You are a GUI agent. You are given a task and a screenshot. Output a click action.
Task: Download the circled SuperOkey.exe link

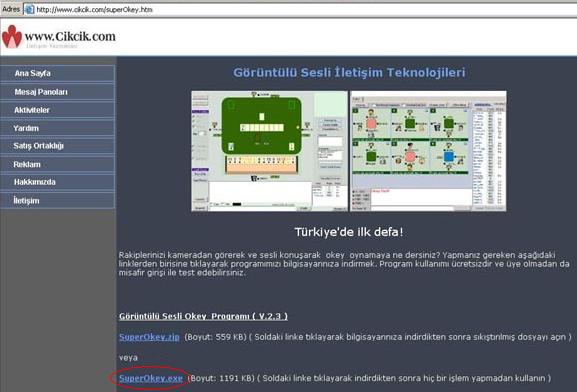151,378
